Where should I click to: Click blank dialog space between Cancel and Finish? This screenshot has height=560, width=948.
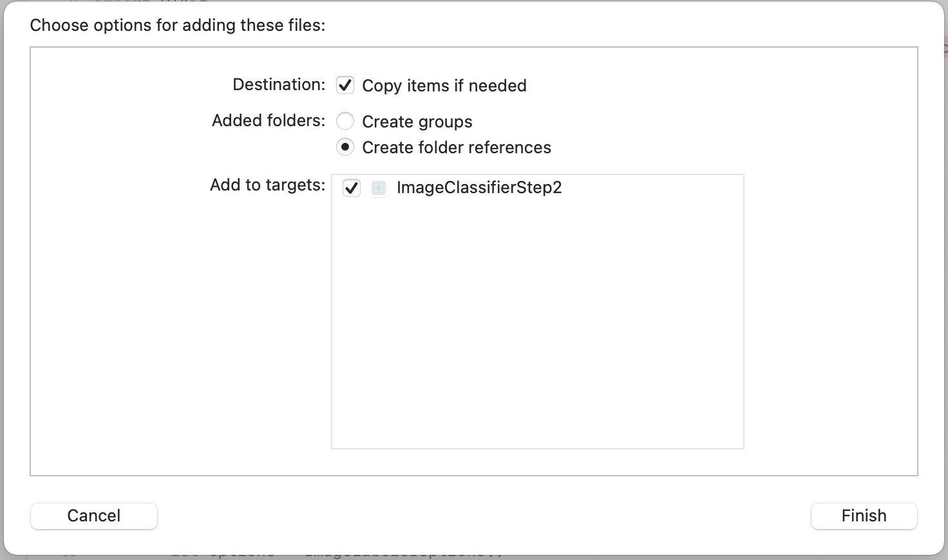click(x=483, y=516)
